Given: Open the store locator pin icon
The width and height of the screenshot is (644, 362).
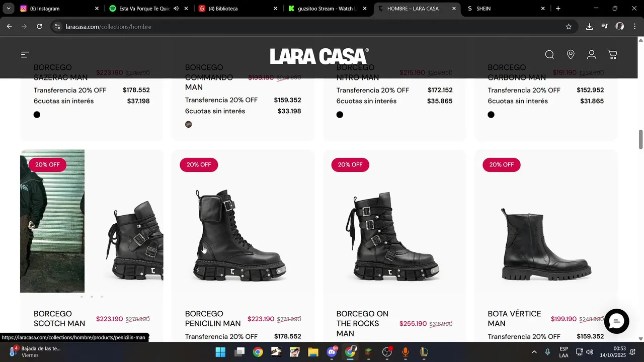Looking at the screenshot, I should click(571, 55).
